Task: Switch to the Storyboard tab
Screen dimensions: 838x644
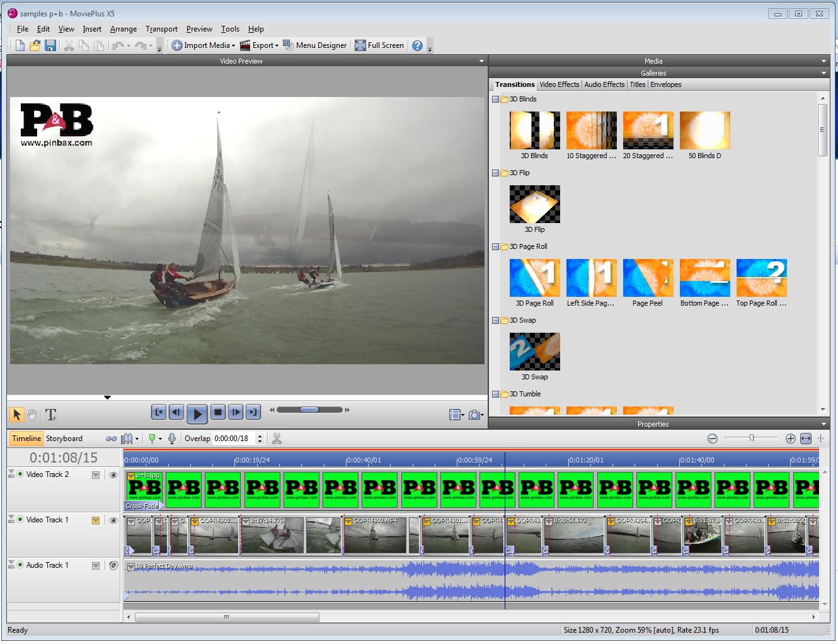Action: pos(64,439)
